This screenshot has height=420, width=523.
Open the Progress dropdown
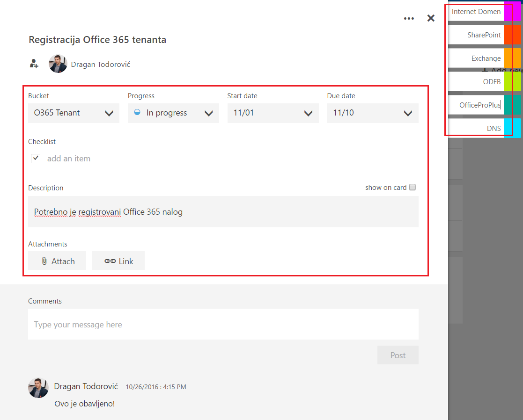point(173,113)
